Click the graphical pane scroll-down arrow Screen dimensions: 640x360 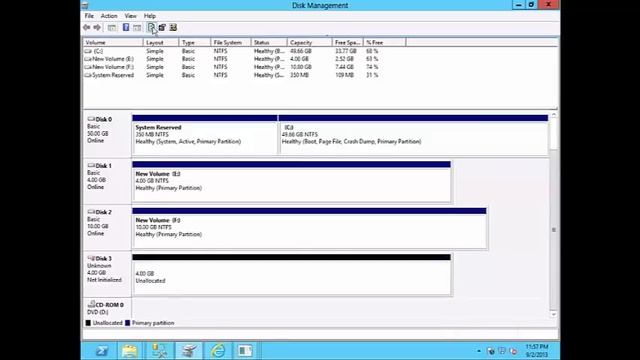[553, 315]
